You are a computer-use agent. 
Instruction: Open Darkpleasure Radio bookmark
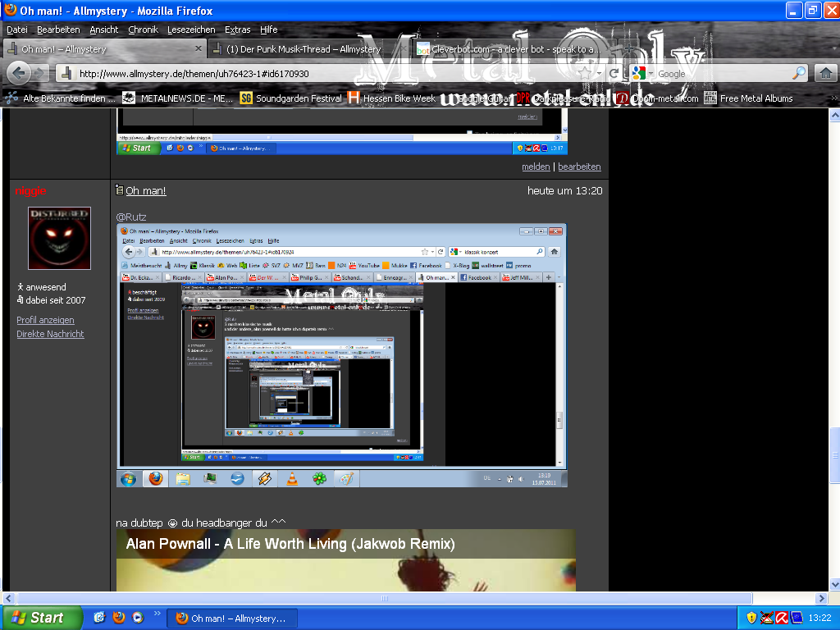[x=564, y=98]
